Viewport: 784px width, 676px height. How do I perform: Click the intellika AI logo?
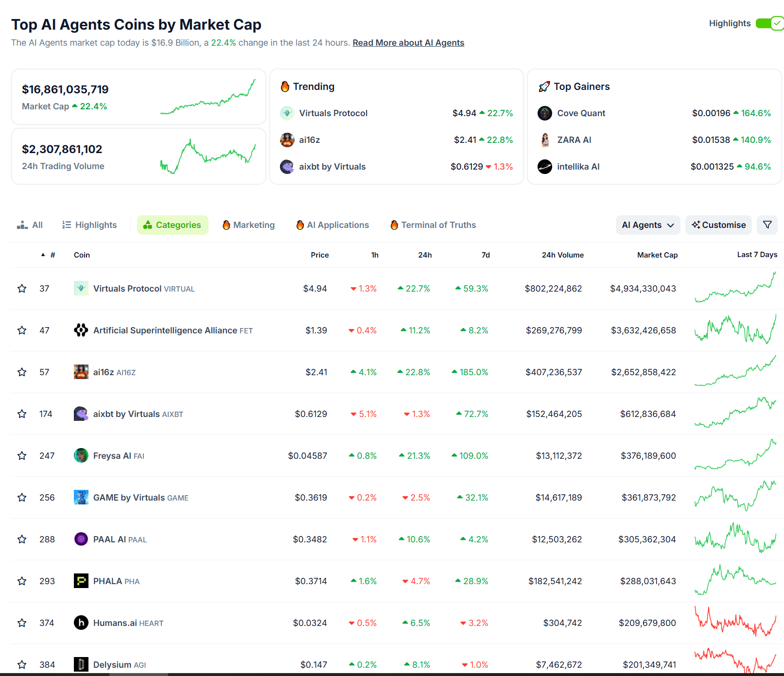(x=545, y=167)
